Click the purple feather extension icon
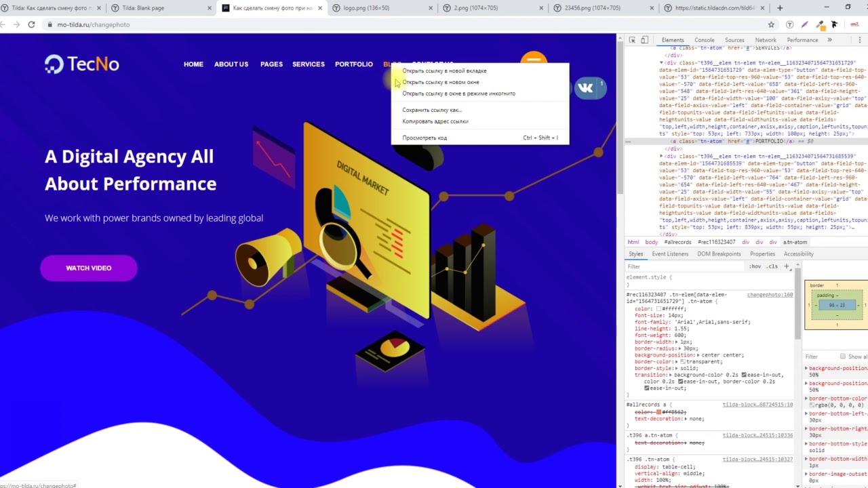868x488 pixels. coord(805,24)
